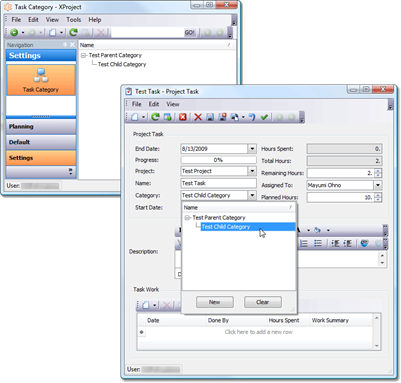The width and height of the screenshot is (401, 383).
Task: Click the Save floppy icon in Test Task toolbar
Action: pyautogui.click(x=210, y=117)
